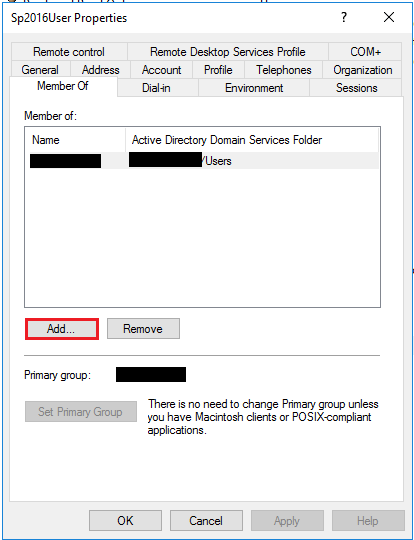The width and height of the screenshot is (414, 540).
Task: Select the General tab
Action: click(x=40, y=70)
